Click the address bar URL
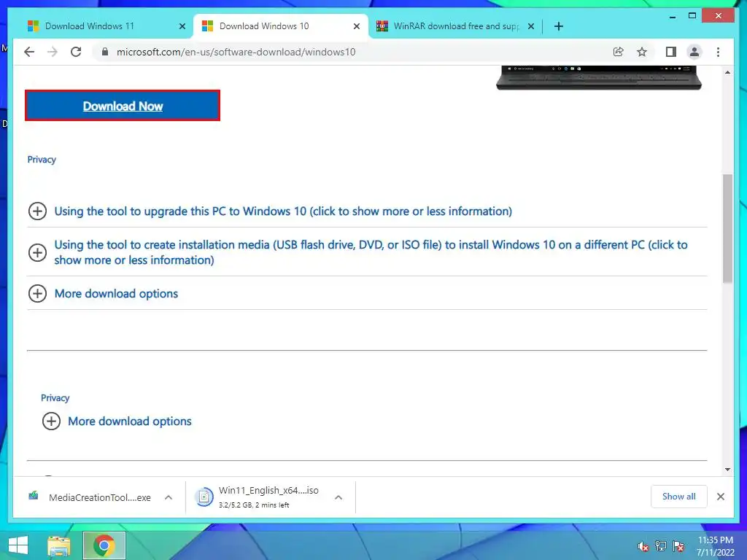Viewport: 747px width, 560px height. (x=236, y=52)
